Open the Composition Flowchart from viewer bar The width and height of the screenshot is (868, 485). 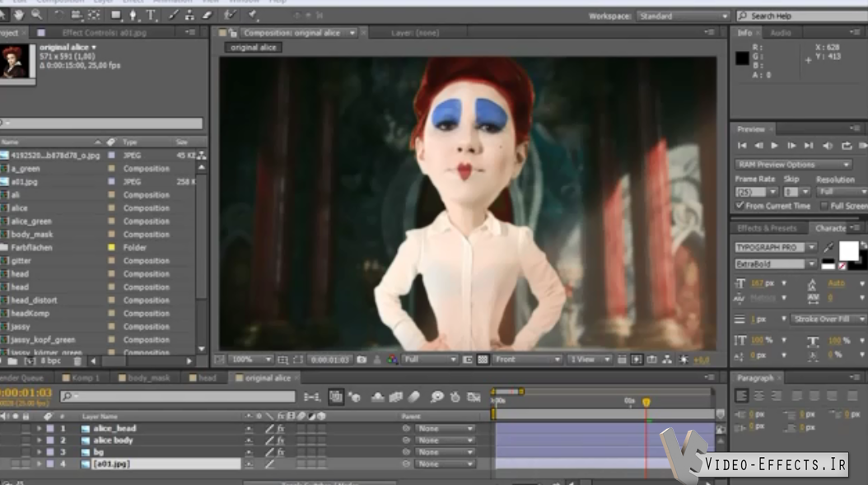pos(667,360)
